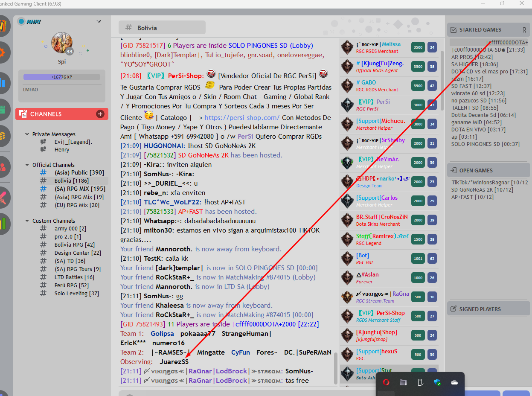Screen dimensions: 532x396
Task: Click NeYmAr's green helmet avatar
Action: pos(347,163)
